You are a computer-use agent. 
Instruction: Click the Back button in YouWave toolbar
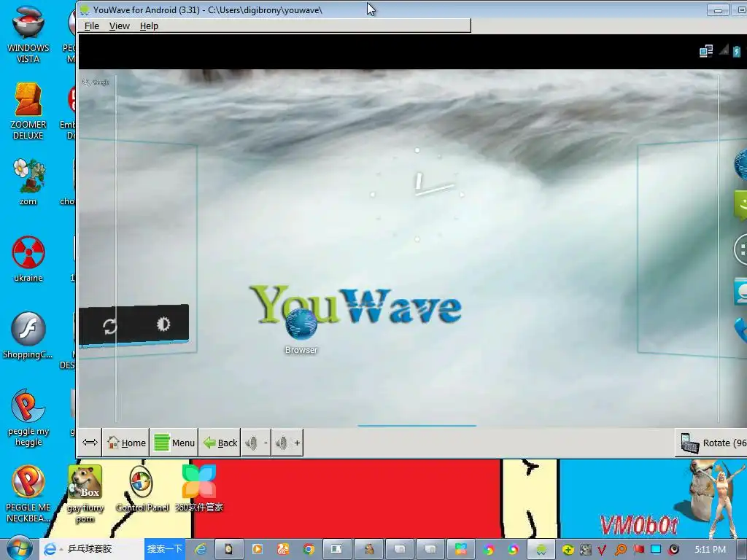(220, 443)
